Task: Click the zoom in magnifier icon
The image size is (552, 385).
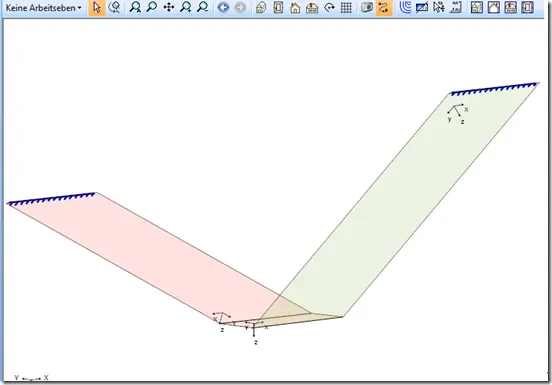Action: click(x=186, y=7)
